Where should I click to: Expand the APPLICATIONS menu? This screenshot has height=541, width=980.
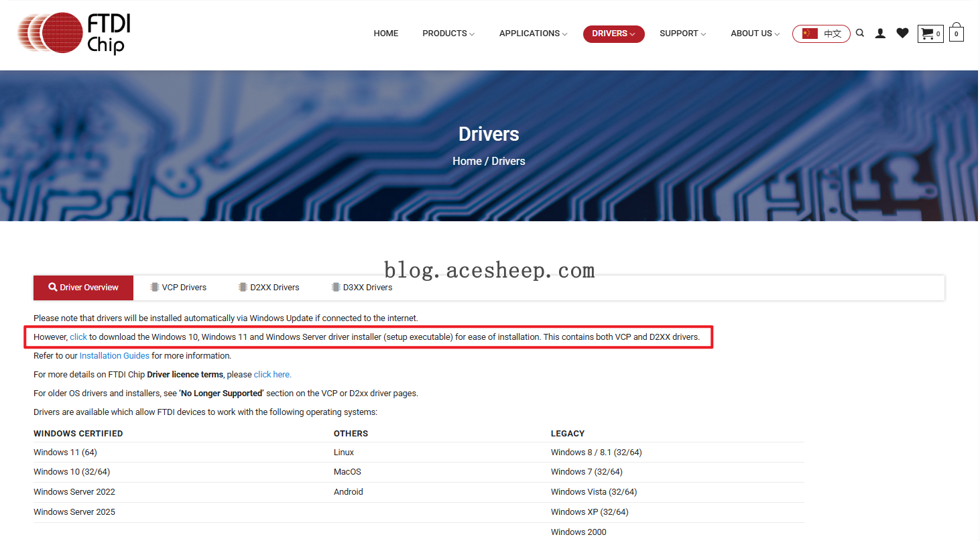click(533, 34)
